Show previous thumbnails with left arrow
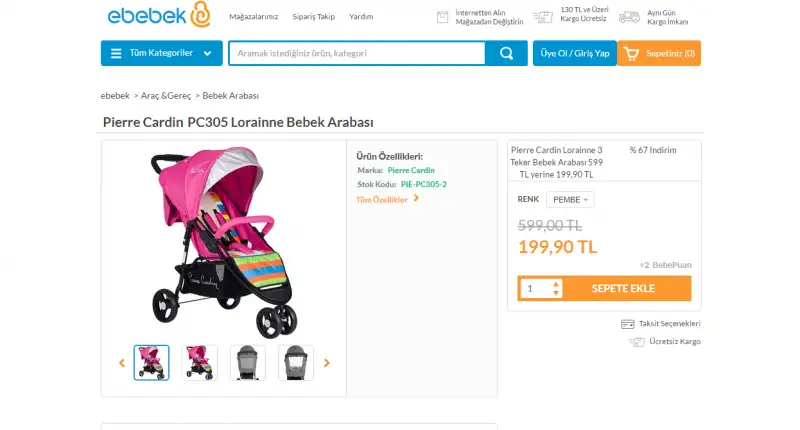Screen dimensions: 800x430 [x=122, y=363]
